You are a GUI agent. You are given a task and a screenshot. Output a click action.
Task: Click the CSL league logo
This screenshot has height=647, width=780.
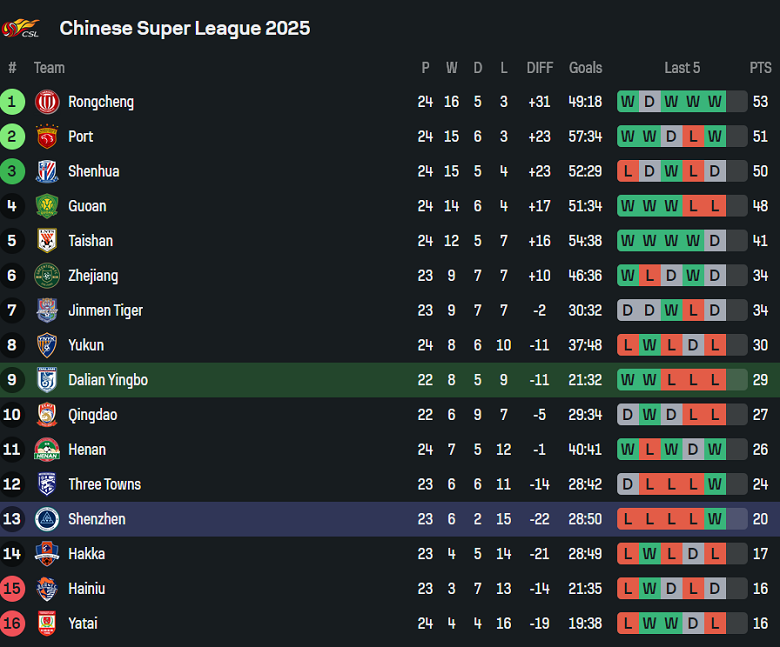(21, 28)
